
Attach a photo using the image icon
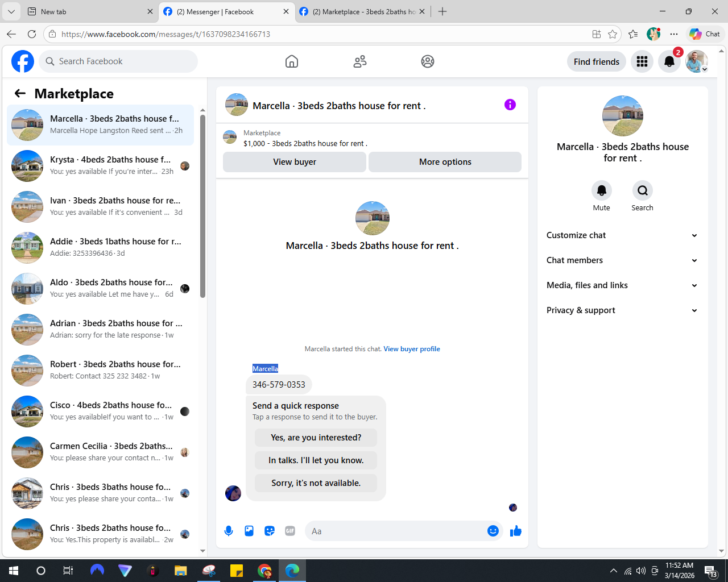click(x=249, y=531)
